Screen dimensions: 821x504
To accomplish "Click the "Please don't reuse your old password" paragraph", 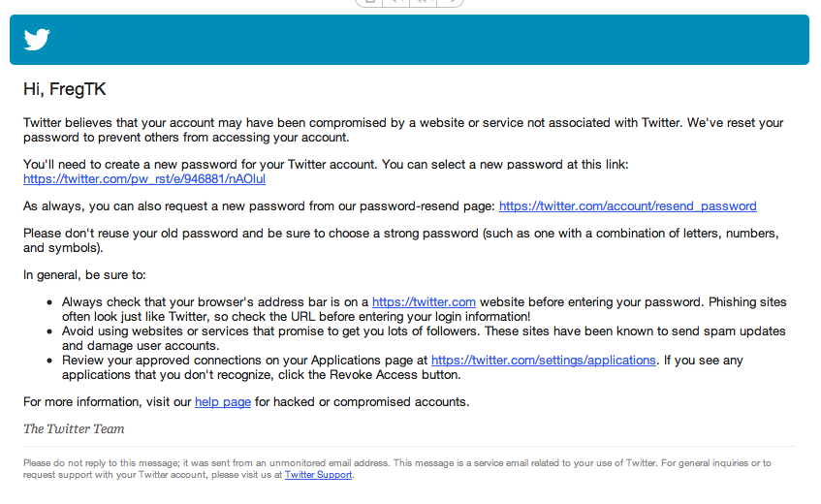I will (x=401, y=240).
